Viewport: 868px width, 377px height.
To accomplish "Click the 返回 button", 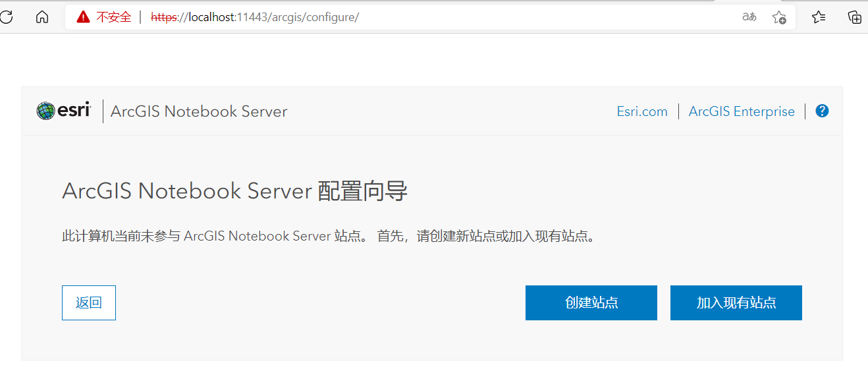I will tap(89, 303).
